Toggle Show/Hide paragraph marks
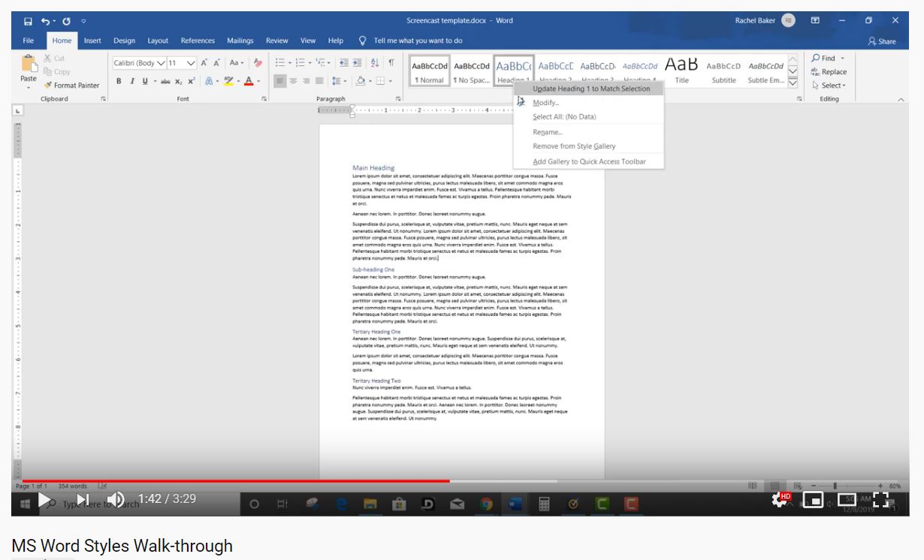 click(391, 63)
